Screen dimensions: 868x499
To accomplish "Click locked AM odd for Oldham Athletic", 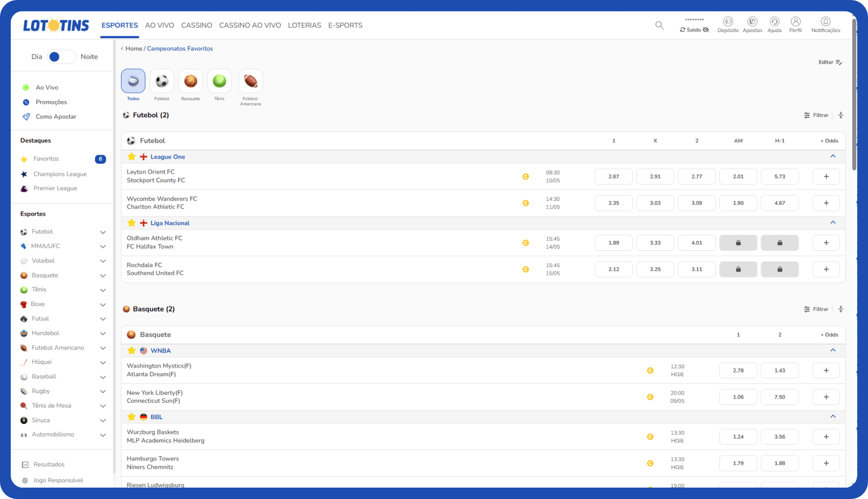I will (738, 243).
